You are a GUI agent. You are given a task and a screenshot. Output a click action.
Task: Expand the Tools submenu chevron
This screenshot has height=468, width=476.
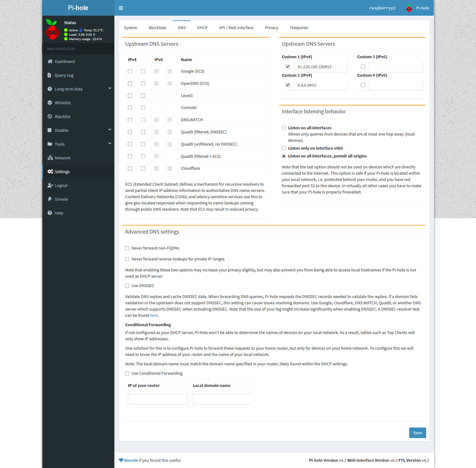point(110,143)
